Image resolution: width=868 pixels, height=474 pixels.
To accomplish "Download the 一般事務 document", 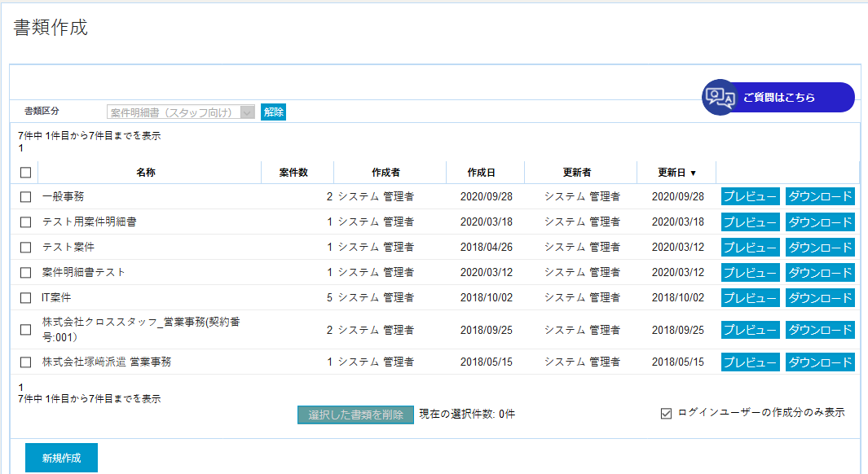I will (x=820, y=196).
